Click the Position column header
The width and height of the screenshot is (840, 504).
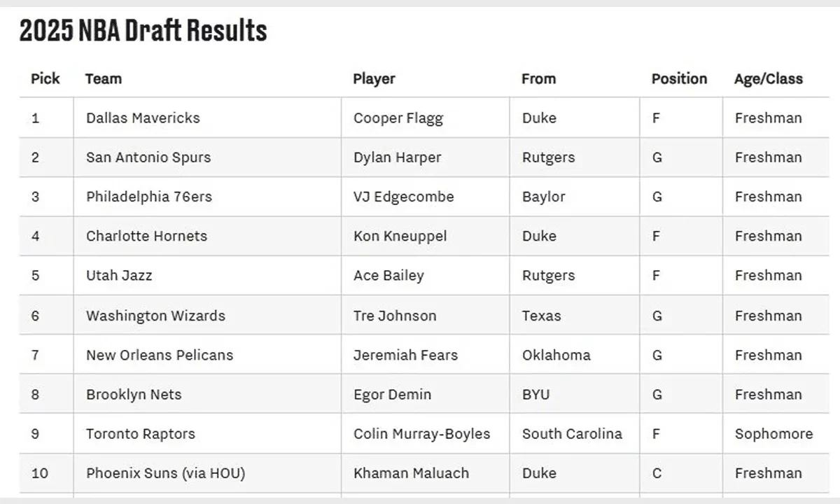coord(679,78)
